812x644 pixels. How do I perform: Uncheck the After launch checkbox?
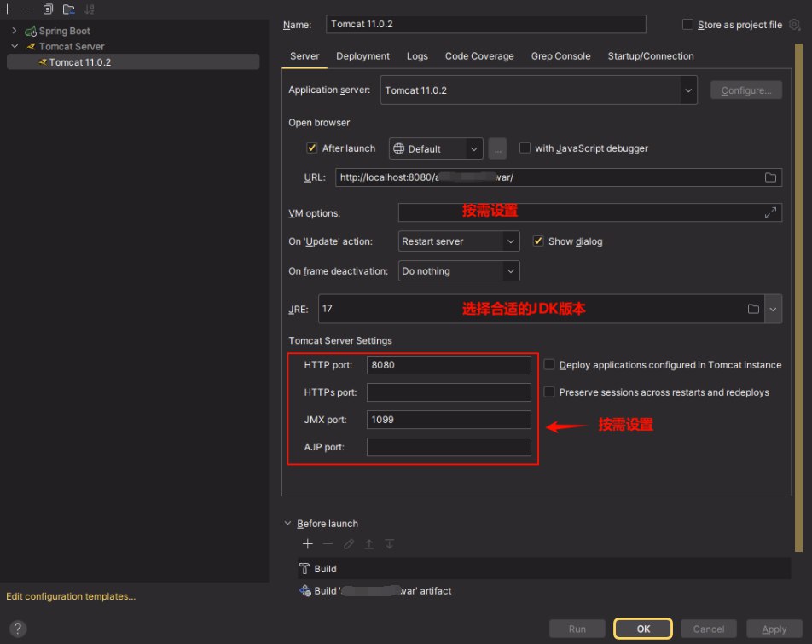click(x=312, y=148)
